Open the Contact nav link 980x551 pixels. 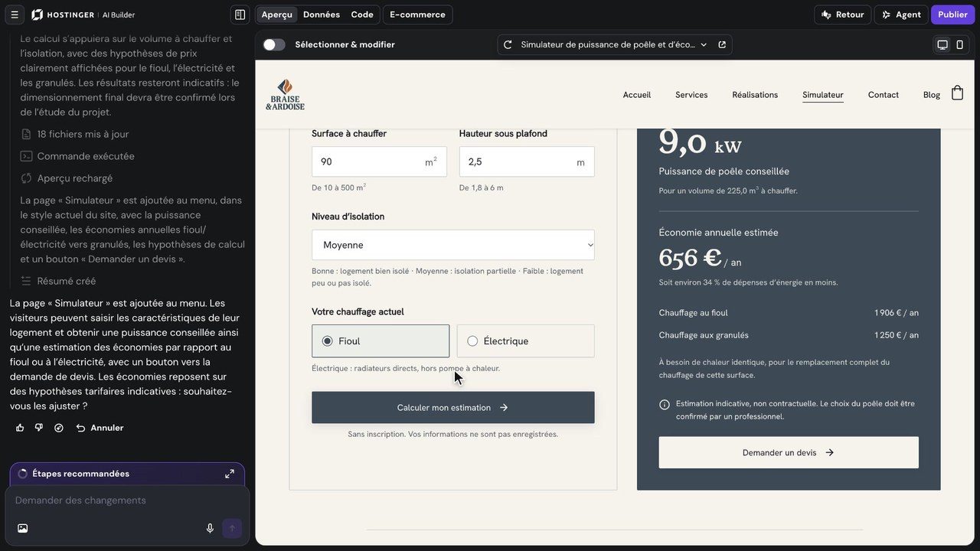click(884, 95)
